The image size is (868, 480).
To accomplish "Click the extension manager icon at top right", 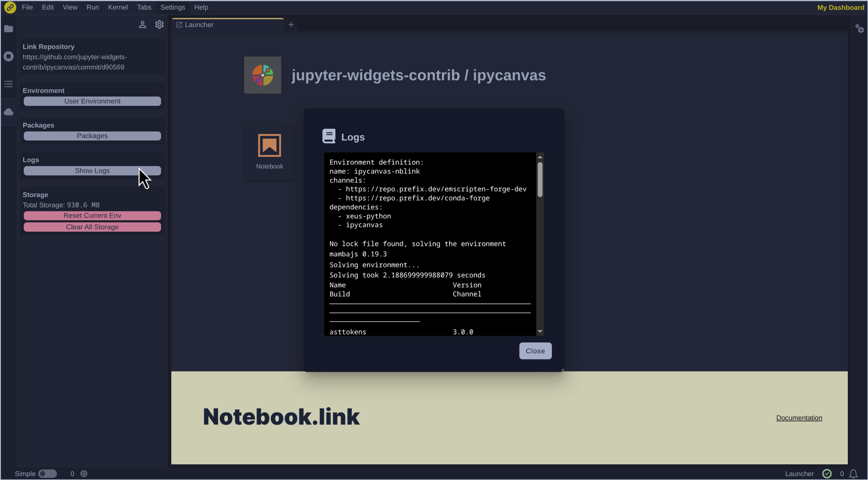I will point(860,29).
